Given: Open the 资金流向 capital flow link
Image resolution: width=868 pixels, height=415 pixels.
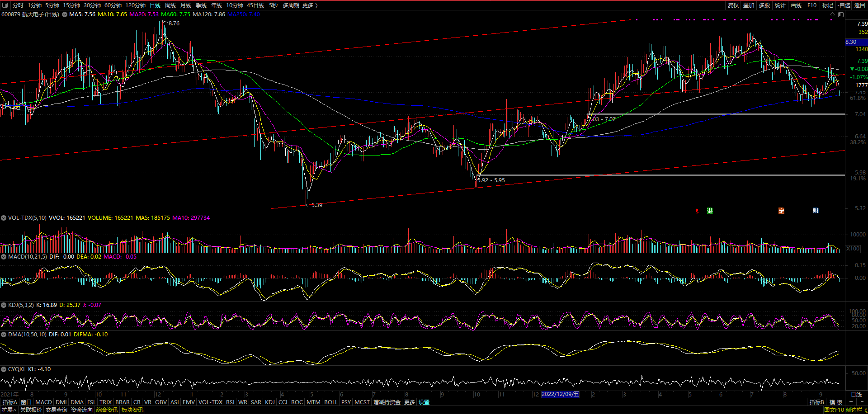Looking at the screenshot, I should pos(82,410).
